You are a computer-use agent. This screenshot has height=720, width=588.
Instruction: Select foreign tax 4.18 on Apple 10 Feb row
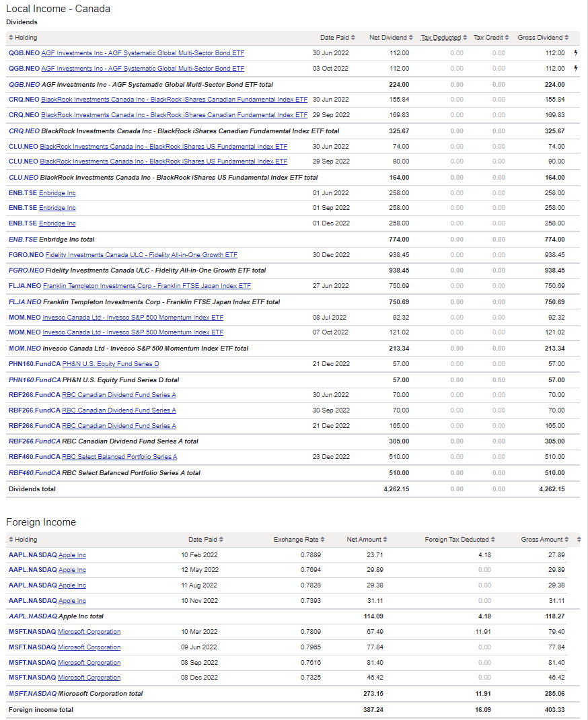tap(484, 555)
